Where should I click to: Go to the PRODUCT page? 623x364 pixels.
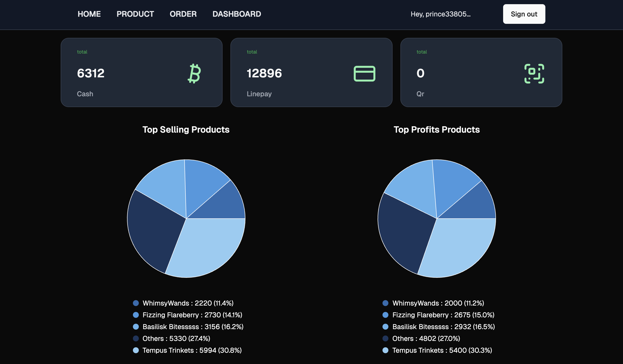pos(135,14)
